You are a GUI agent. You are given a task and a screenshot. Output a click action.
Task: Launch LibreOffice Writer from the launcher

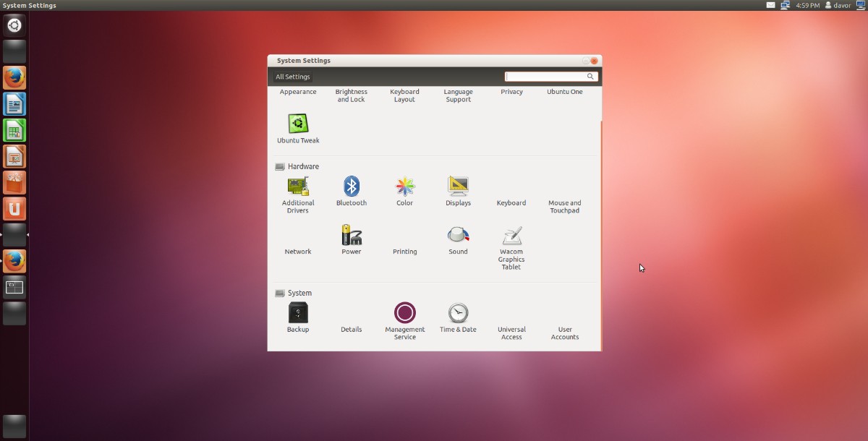pyautogui.click(x=14, y=104)
